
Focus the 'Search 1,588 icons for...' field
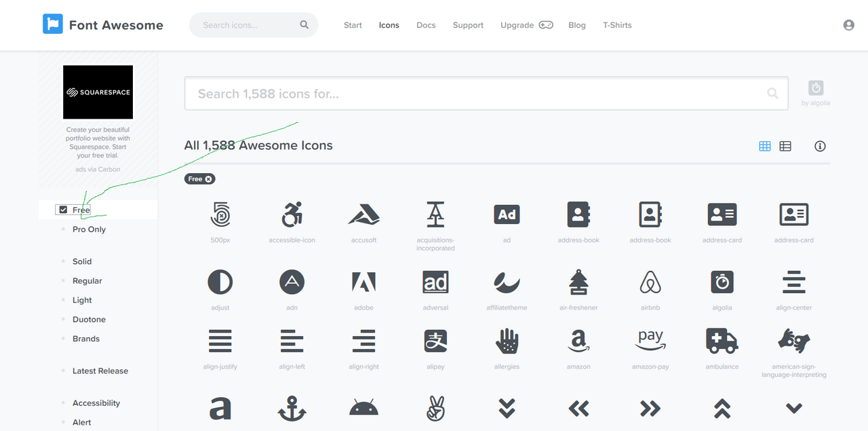486,94
